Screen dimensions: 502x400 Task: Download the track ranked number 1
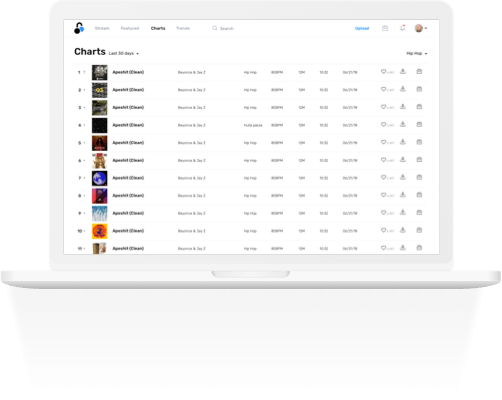pyautogui.click(x=403, y=72)
